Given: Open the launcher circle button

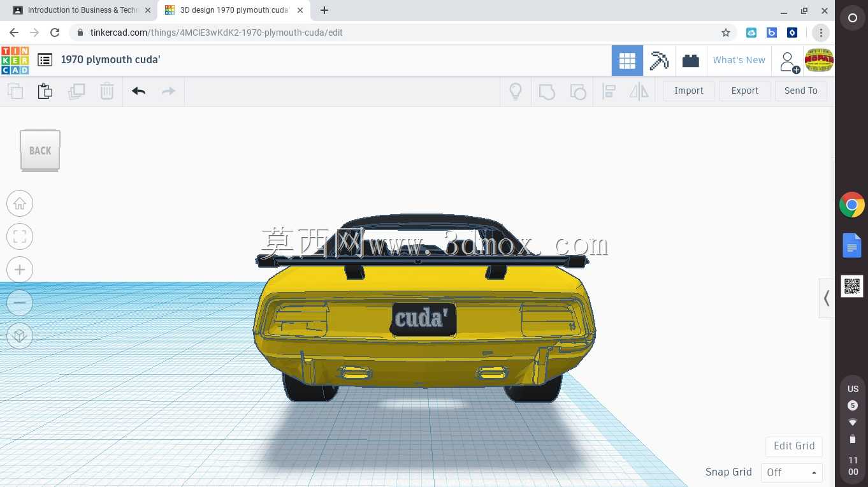Looking at the screenshot, I should (852, 18).
